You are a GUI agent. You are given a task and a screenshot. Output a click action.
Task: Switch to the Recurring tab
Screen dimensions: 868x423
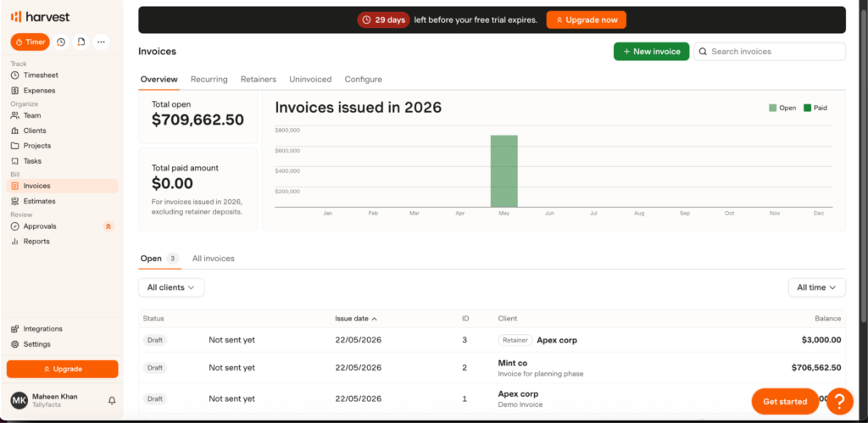pos(209,79)
